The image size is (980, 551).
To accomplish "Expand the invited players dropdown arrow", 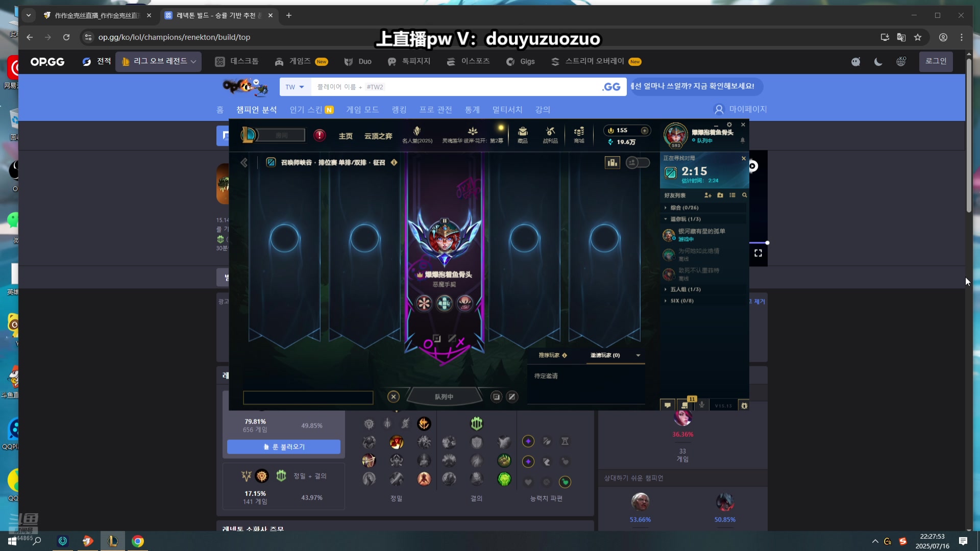I will pyautogui.click(x=638, y=356).
